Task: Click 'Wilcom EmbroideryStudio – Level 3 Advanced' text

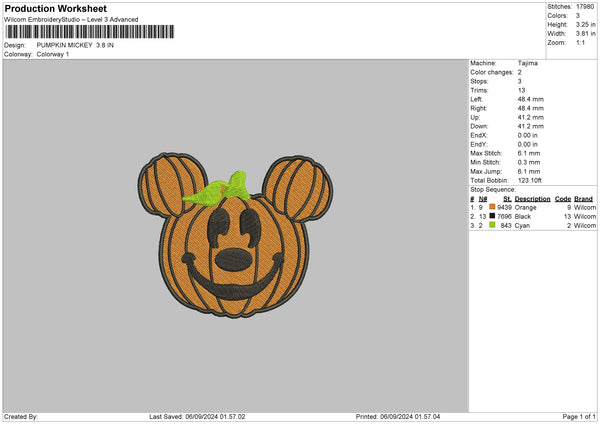Action: (71, 20)
